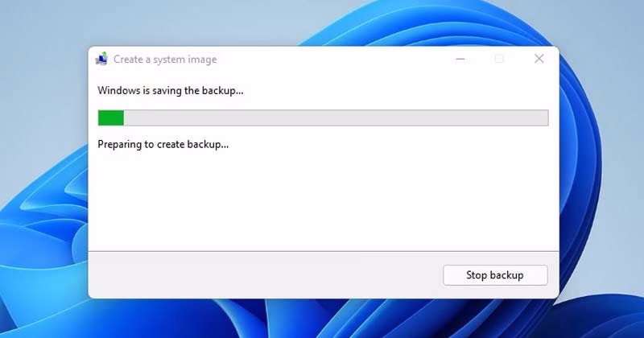Viewport: 644px width, 338px height.
Task: Close the Create a system image dialog
Action: coord(539,59)
